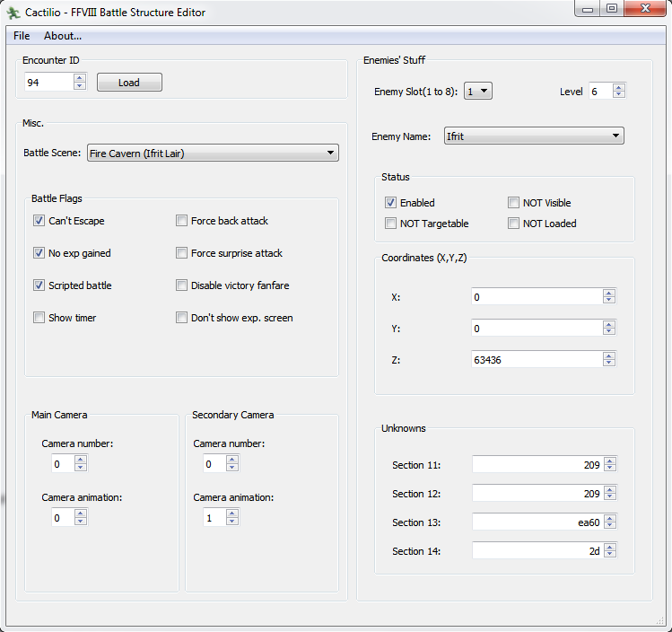Increase X coordinate with up arrow
Screen dimensions: 672x632
pos(609,293)
